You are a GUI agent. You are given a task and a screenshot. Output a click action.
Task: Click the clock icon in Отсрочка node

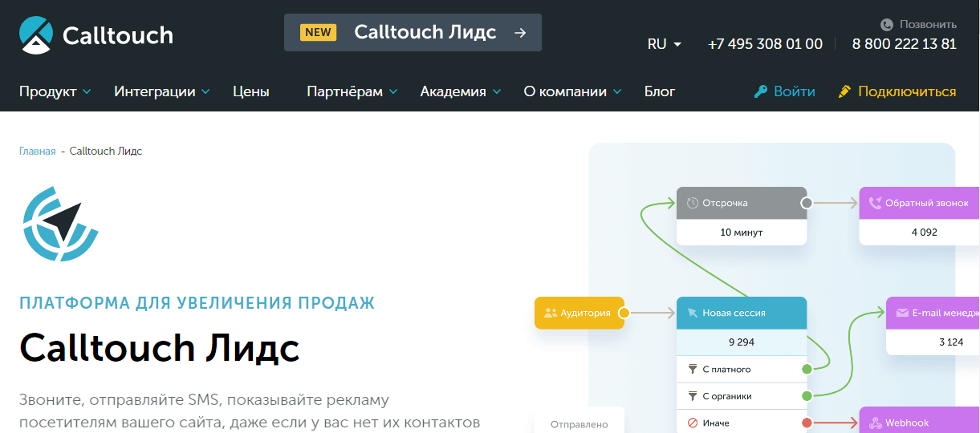tap(692, 204)
